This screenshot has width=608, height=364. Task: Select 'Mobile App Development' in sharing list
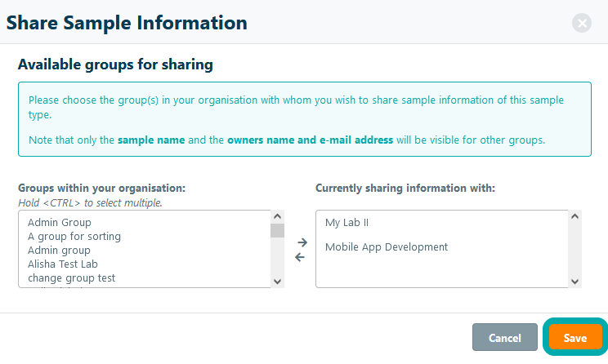tap(387, 246)
